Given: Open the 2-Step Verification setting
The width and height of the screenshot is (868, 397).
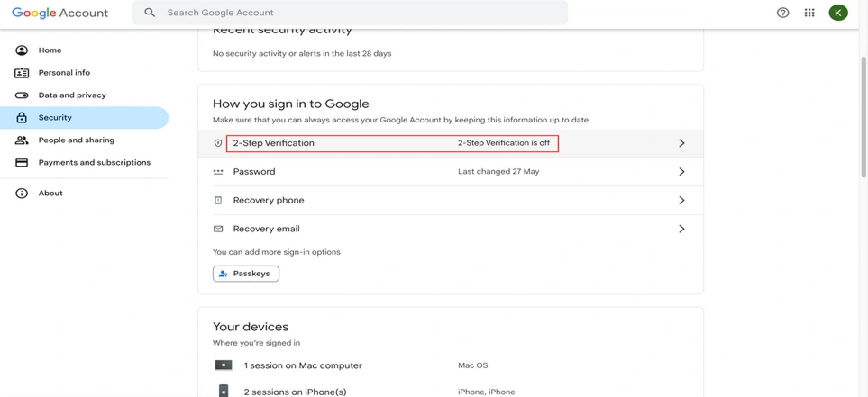Looking at the screenshot, I should pos(451,143).
